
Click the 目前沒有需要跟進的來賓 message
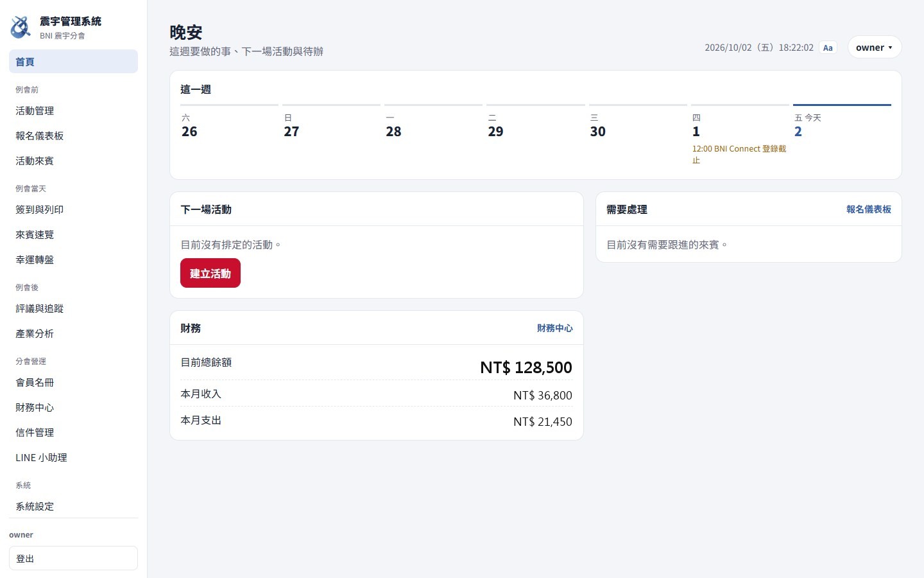tap(667, 245)
